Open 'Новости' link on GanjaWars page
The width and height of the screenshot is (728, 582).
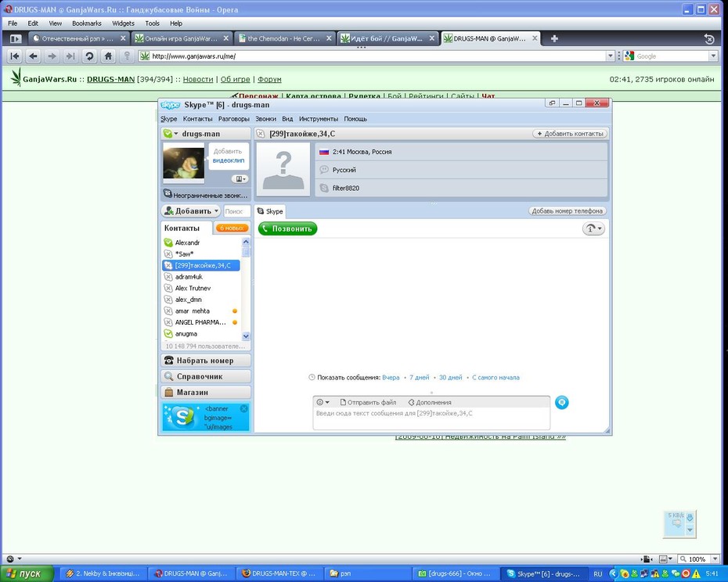point(198,79)
